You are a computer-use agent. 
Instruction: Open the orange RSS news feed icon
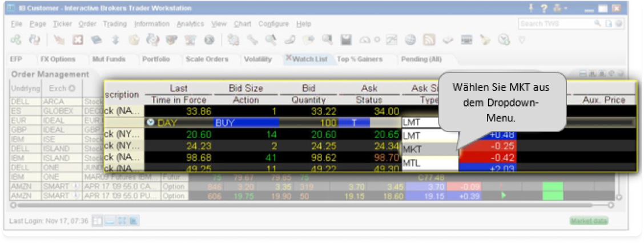[429, 40]
